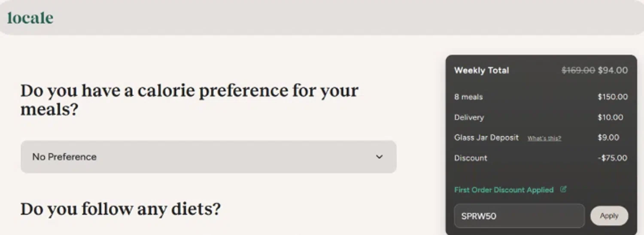Click the -$75.00 discount amount
644x235 pixels.
click(x=612, y=158)
